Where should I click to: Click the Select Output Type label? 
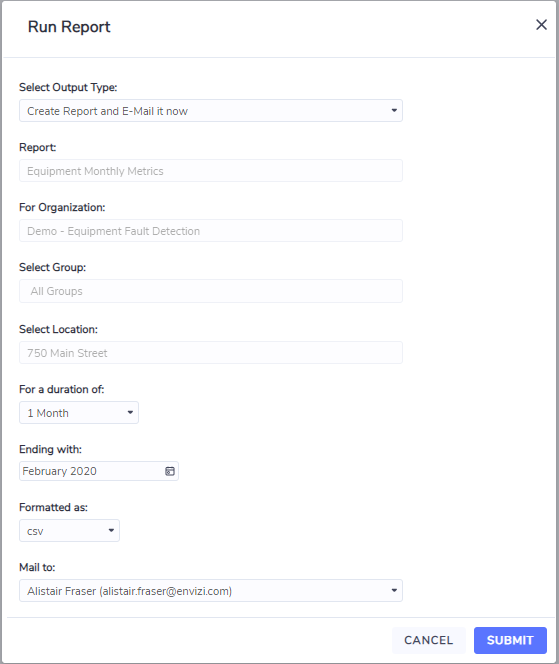68,87
